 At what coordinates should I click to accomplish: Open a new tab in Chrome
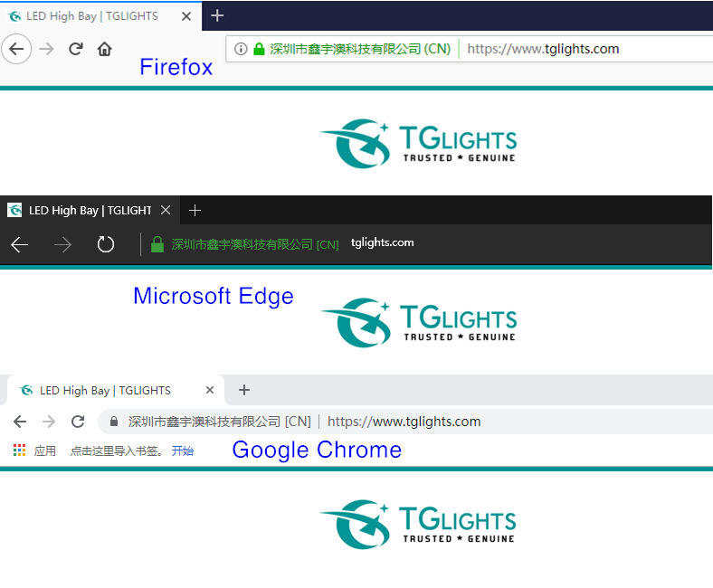[244, 390]
